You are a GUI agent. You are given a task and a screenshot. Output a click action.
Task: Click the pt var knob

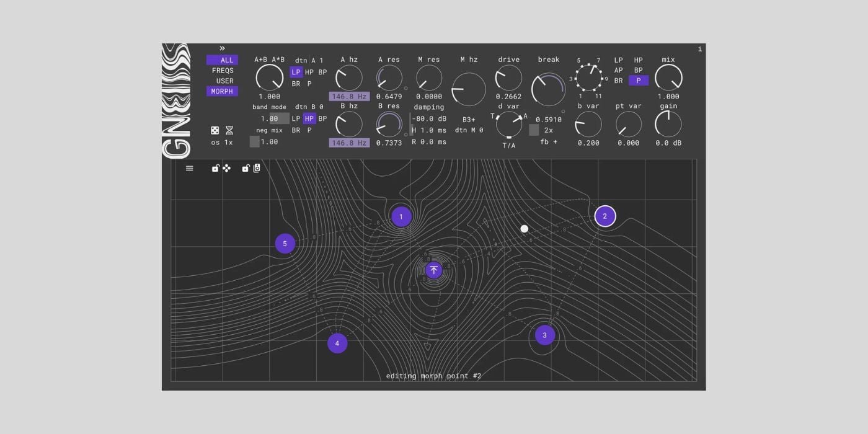[x=629, y=124]
